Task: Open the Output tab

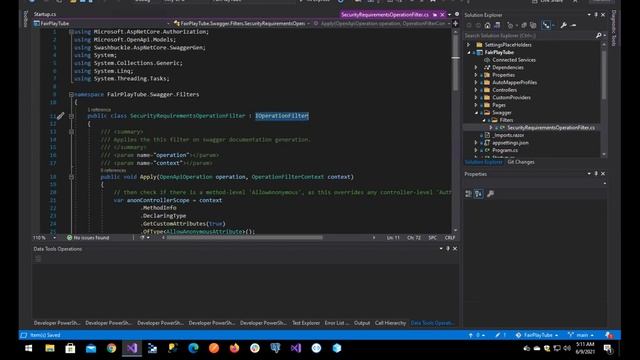Action: click(362, 323)
